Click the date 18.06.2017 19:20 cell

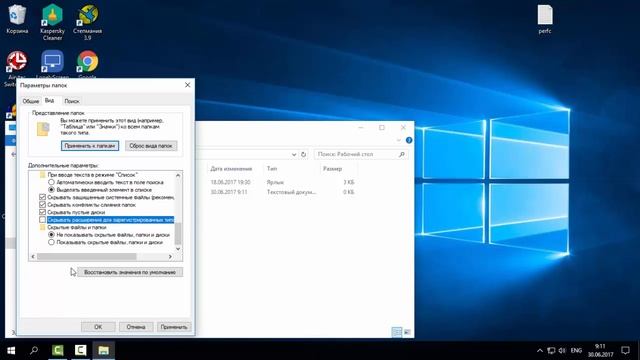[x=231, y=182]
